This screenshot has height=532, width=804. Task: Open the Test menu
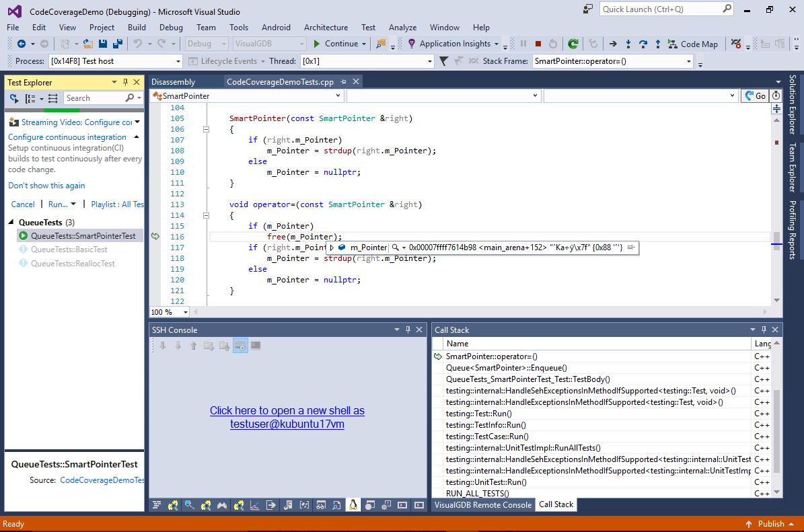(368, 27)
